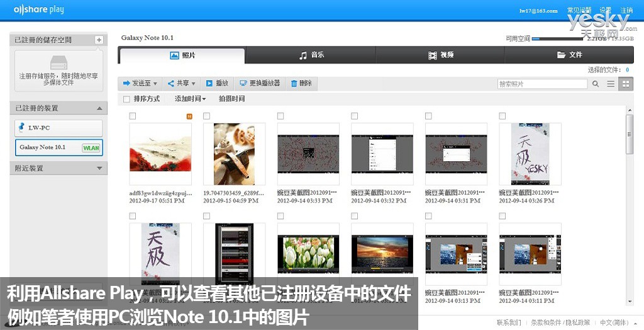Click file name adf83gw1dwziig4zpuj…
Image resolution: width=644 pixels, height=330 pixels.
click(x=160, y=193)
